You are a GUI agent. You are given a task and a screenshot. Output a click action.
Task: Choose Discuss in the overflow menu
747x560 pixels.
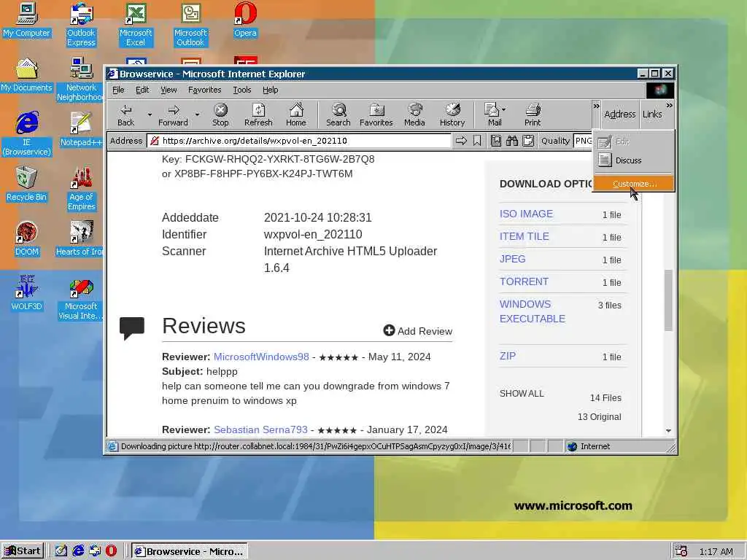pos(634,160)
